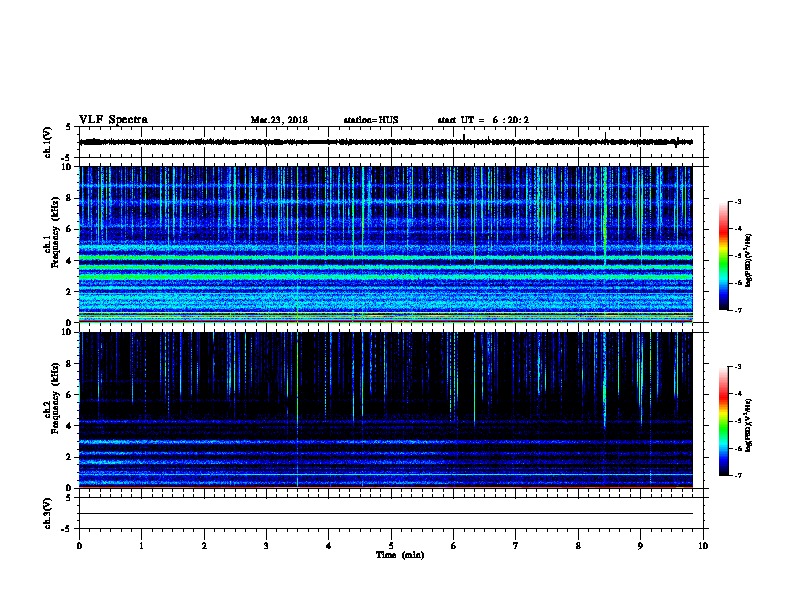Click the ch.1 voltage waveform trace
Viewport: 792px width, 612px height.
click(x=385, y=142)
